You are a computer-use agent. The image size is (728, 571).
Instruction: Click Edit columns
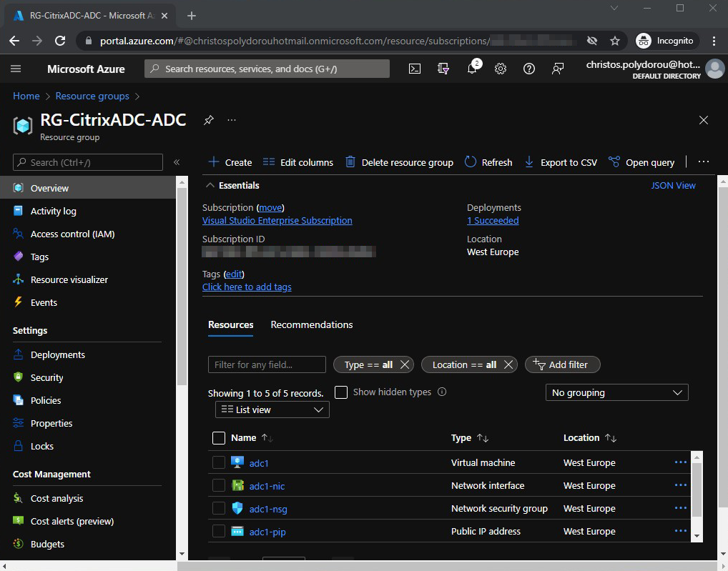coord(298,162)
